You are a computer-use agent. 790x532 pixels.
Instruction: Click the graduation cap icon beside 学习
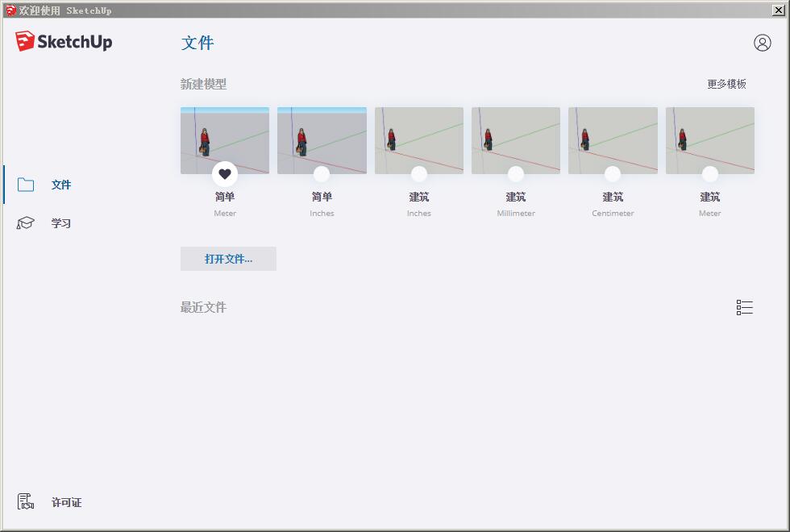[x=25, y=222]
